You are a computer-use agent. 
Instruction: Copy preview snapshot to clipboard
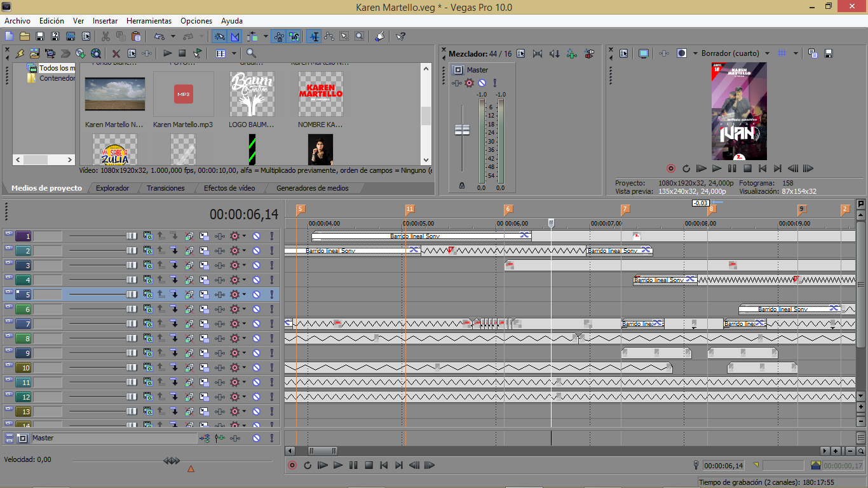pos(813,53)
